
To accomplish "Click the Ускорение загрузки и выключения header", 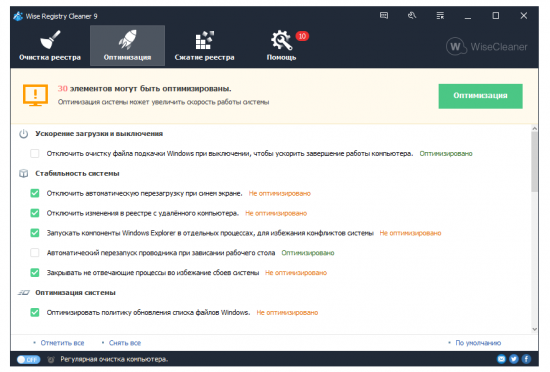I will [99, 134].
